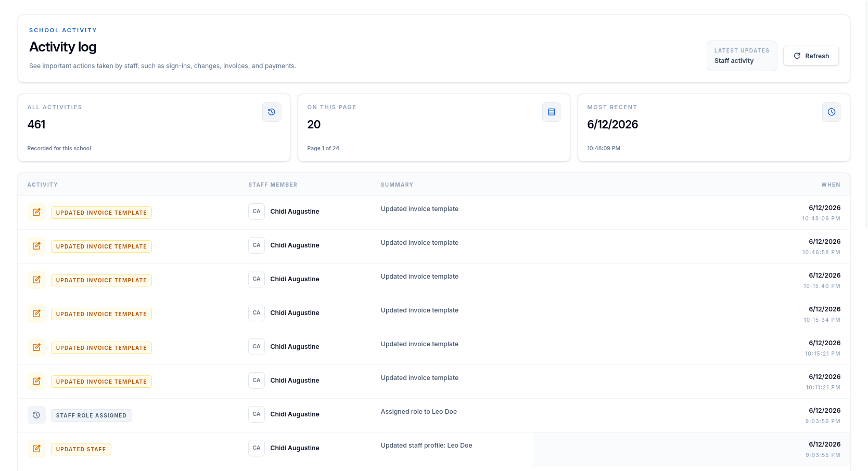This screenshot has width=868, height=471.
Task: Click the CA avatar in the Updated Staff row
Action: coord(257,448)
